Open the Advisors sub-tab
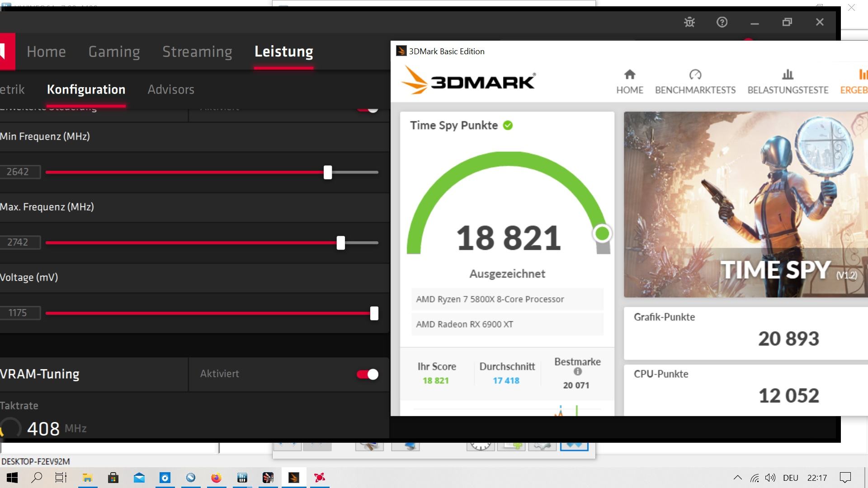The image size is (868, 488). click(171, 89)
